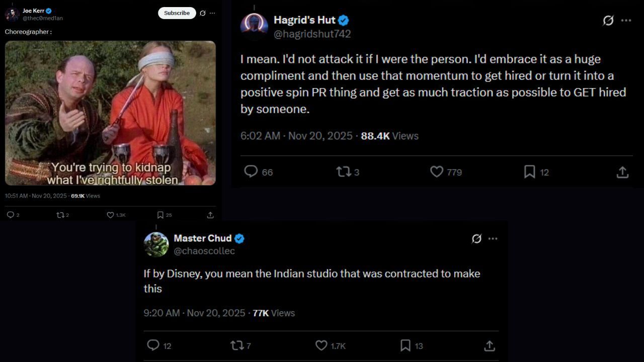Click Grok icon on Hagrid's Hut post
Viewport: 644px width, 362px height.
pyautogui.click(x=608, y=21)
